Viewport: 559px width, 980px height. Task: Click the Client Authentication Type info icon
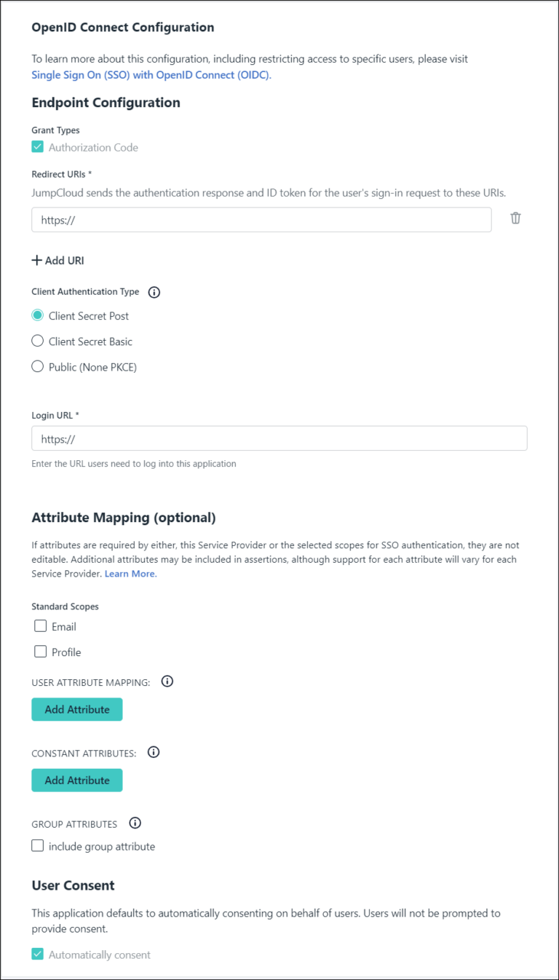154,292
